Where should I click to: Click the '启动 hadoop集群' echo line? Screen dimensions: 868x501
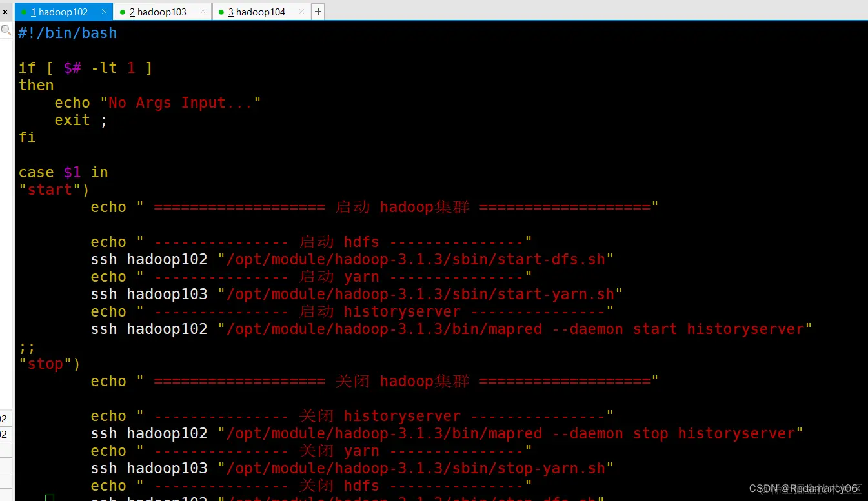coord(374,207)
